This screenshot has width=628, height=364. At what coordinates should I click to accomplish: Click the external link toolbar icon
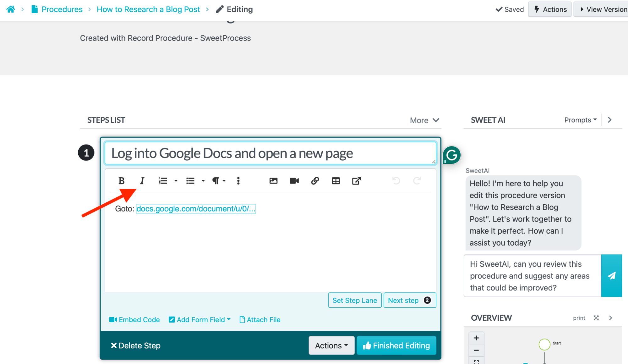coord(356,181)
